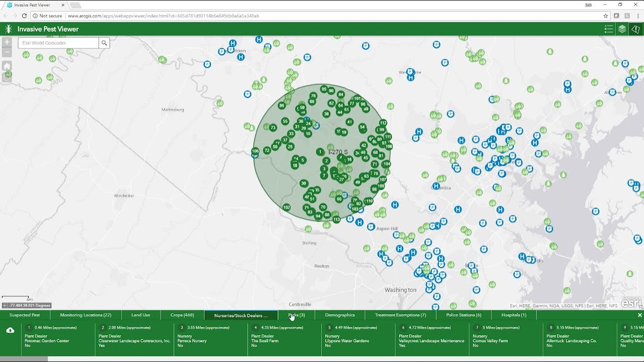Return to the map's home extent

[7, 66]
